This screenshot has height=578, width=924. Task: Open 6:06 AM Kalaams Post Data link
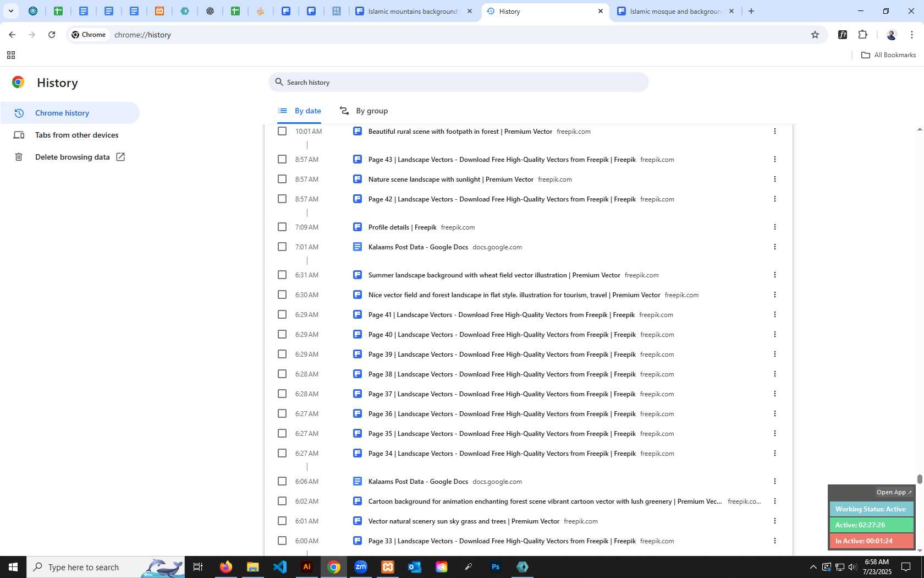click(x=418, y=482)
